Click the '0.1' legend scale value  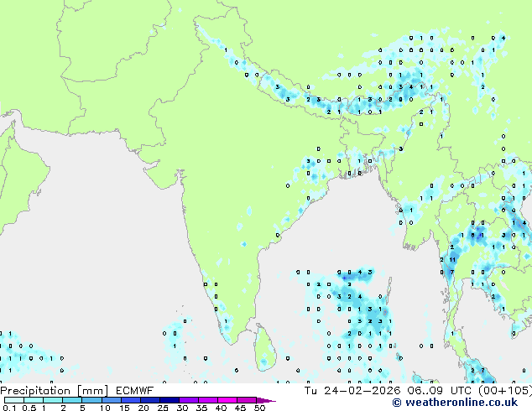[9, 408]
